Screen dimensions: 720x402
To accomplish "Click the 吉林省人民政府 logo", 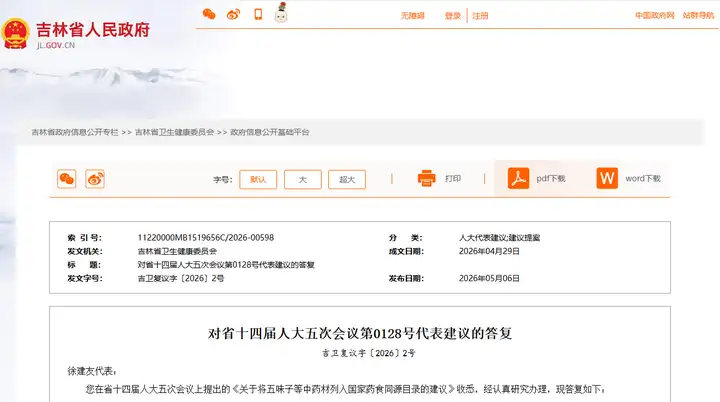I will pyautogui.click(x=76, y=34).
